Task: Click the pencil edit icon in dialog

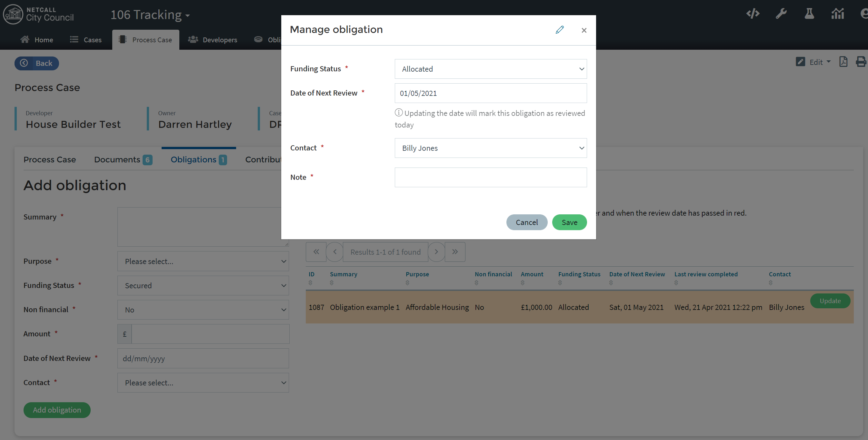Action: 560,30
